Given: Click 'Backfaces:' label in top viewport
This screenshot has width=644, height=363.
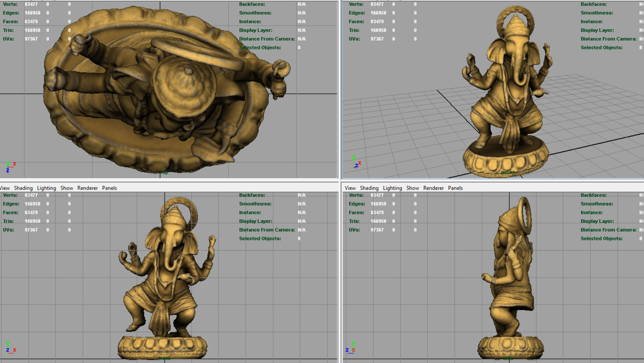Looking at the screenshot, I should click(x=252, y=4).
